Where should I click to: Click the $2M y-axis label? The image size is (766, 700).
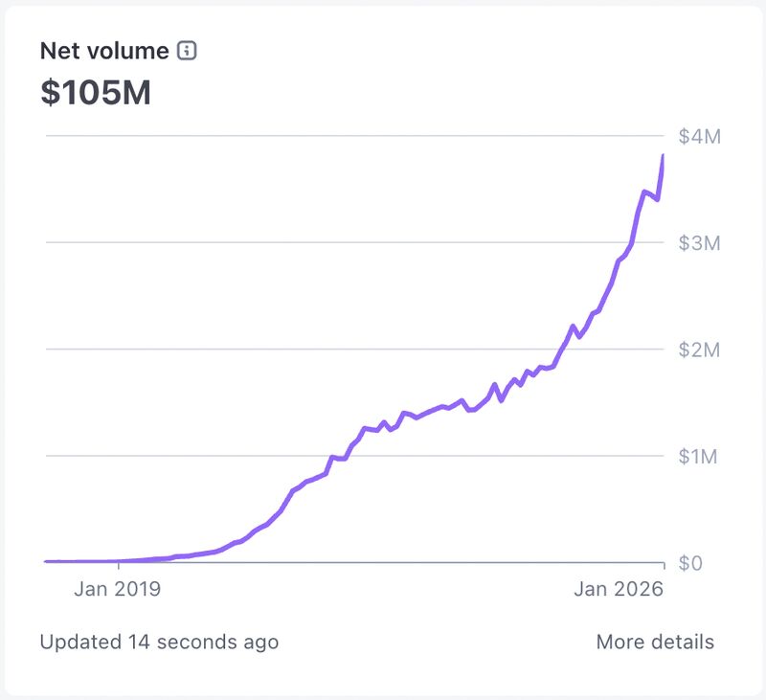point(698,350)
